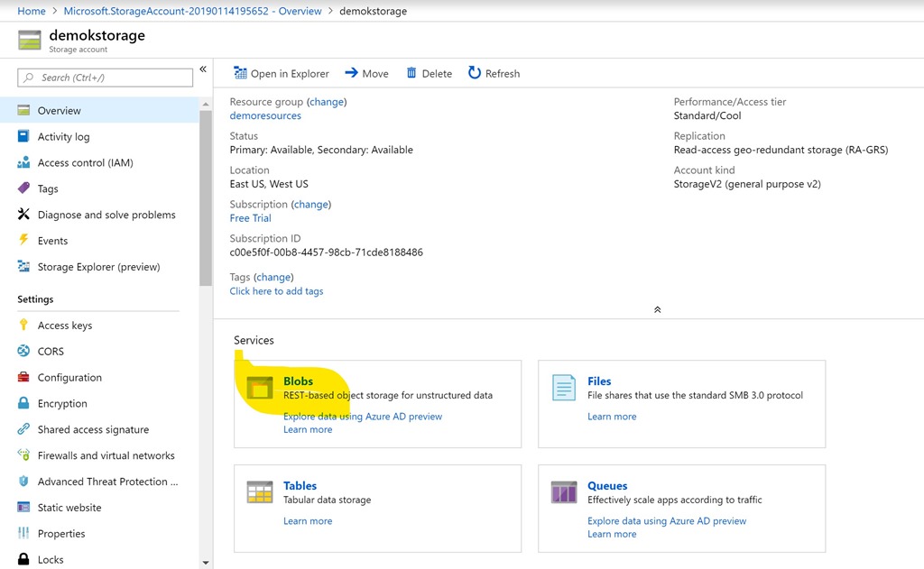This screenshot has height=569, width=924.
Task: Click the Access keys key icon
Action: pos(23,325)
